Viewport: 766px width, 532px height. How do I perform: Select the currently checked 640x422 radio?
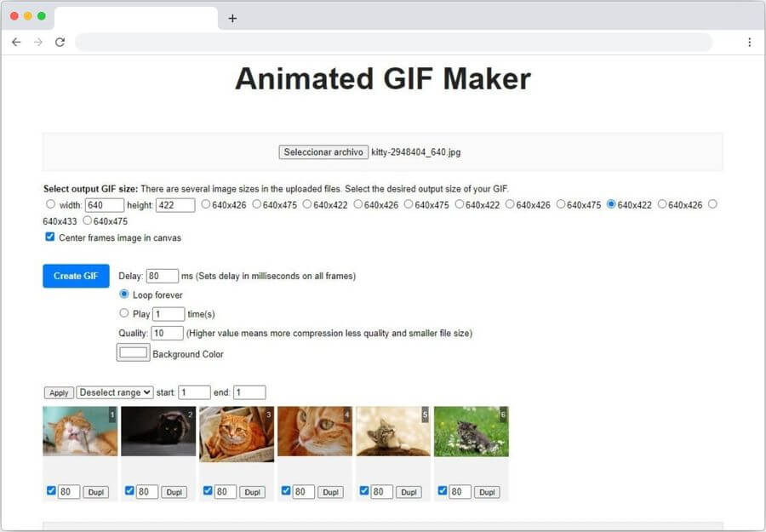pos(611,204)
